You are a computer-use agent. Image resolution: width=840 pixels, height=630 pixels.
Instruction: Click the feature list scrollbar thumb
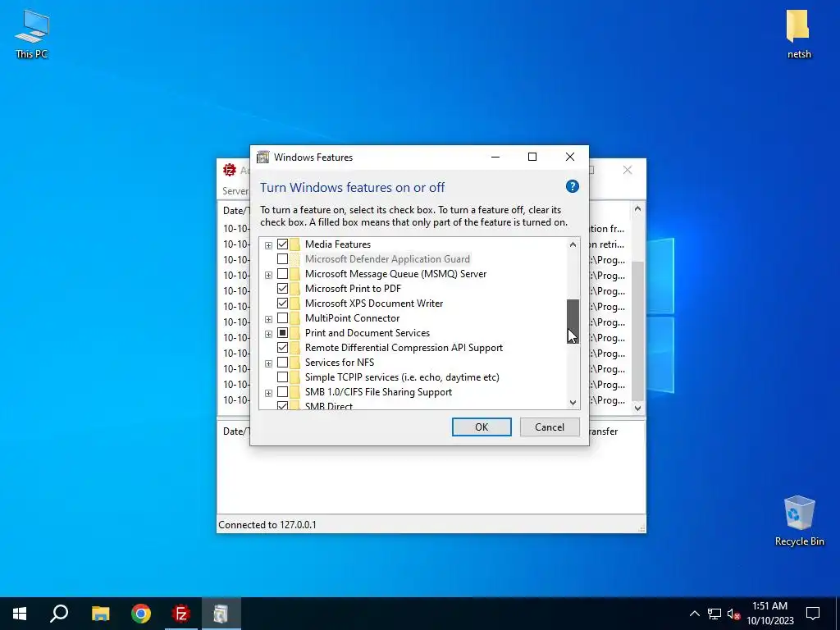pyautogui.click(x=573, y=321)
